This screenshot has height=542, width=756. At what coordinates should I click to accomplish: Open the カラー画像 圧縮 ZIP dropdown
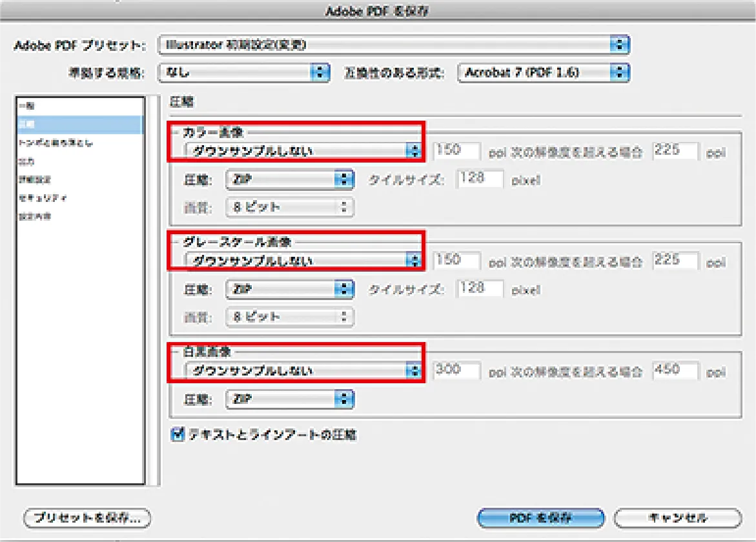pos(290,179)
